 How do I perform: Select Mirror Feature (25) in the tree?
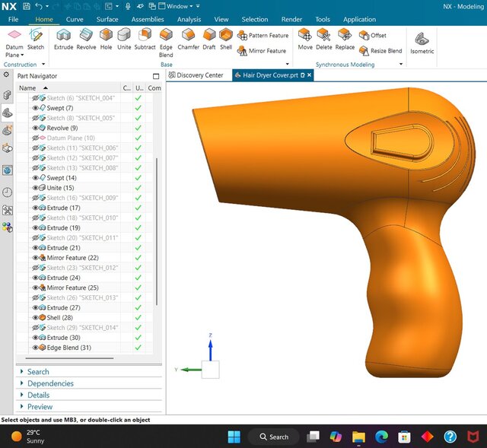coord(72,288)
